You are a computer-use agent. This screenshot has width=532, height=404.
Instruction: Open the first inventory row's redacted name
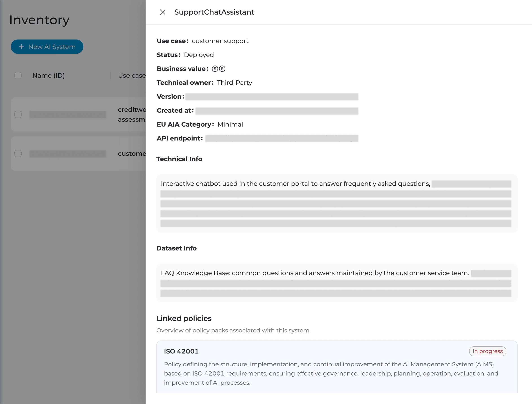pyautogui.click(x=68, y=114)
